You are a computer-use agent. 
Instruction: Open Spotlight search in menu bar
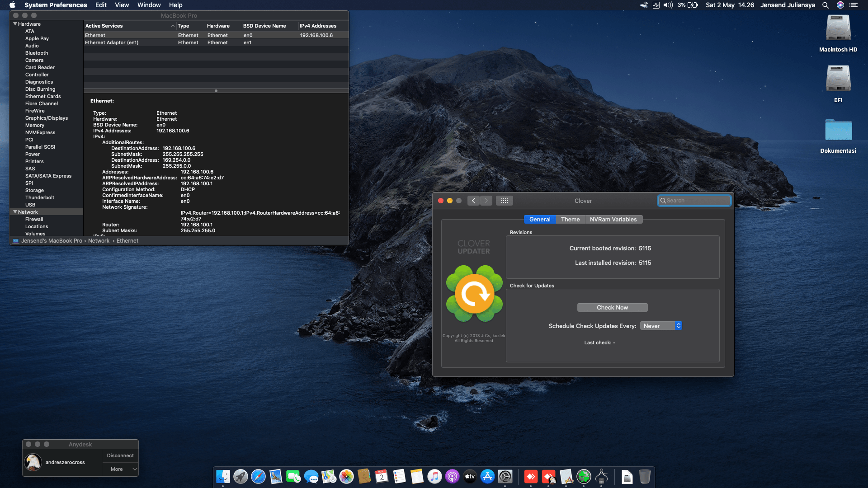tap(825, 5)
